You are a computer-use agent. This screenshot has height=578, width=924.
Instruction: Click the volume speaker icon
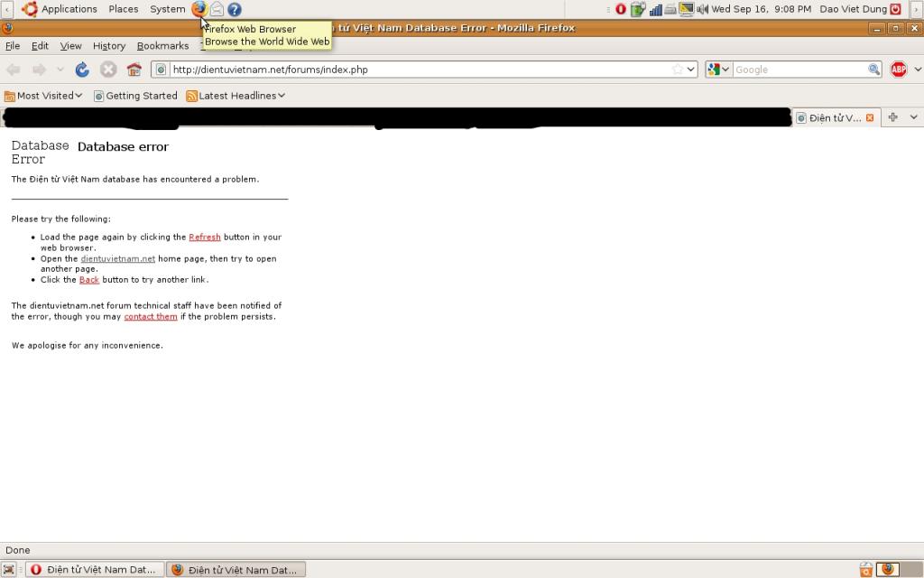click(x=702, y=9)
